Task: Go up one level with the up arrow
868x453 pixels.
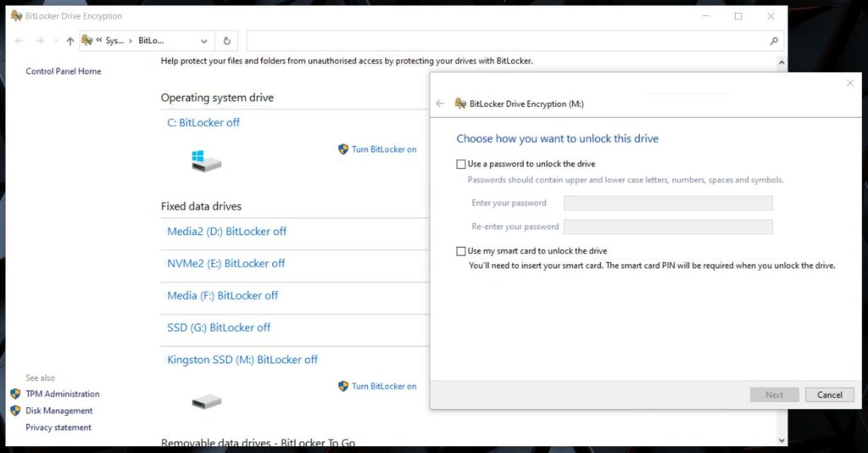Action: tap(70, 41)
